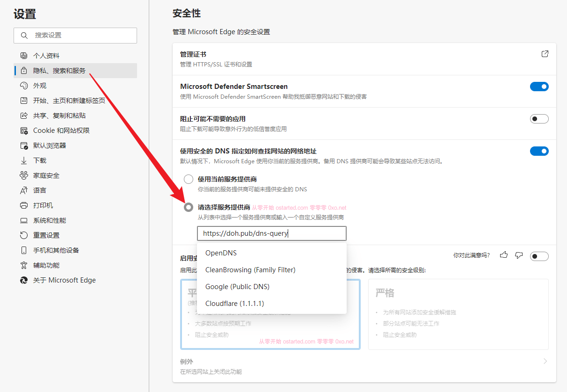567x392 pixels.
Task: Click the search magnifier icon in settings
Action: pyautogui.click(x=24, y=36)
